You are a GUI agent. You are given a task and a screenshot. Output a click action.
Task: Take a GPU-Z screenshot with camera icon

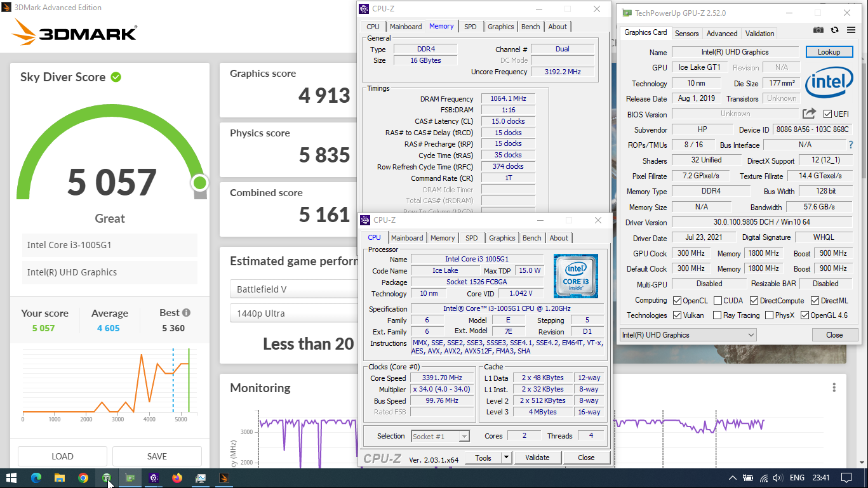(x=818, y=30)
